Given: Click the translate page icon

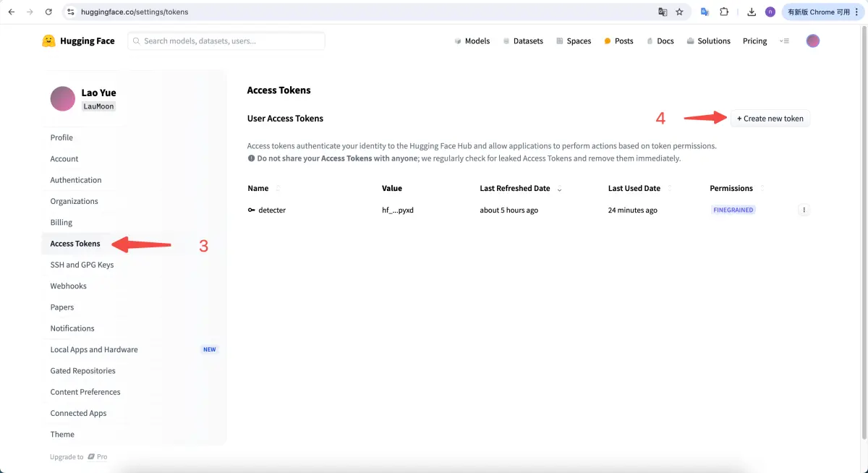Looking at the screenshot, I should pos(663,12).
